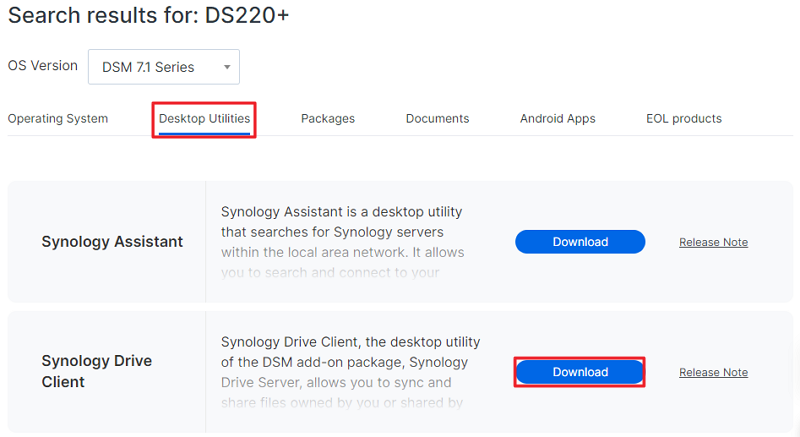Viewport: 800px width, 437px height.
Task: Switch to the Android Apps tab
Action: pos(558,118)
